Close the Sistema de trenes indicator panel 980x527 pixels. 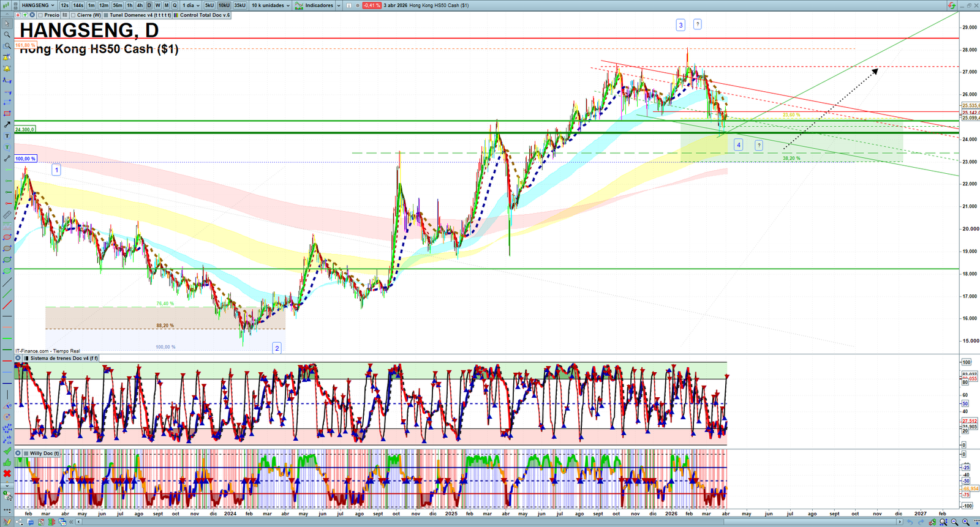18,358
